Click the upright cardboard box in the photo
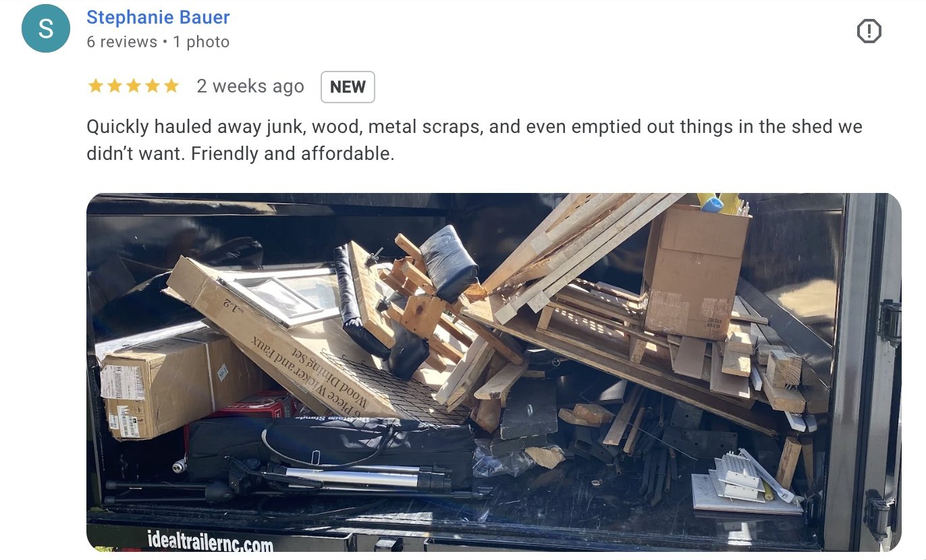Screen dimensions: 926x560 [697, 271]
